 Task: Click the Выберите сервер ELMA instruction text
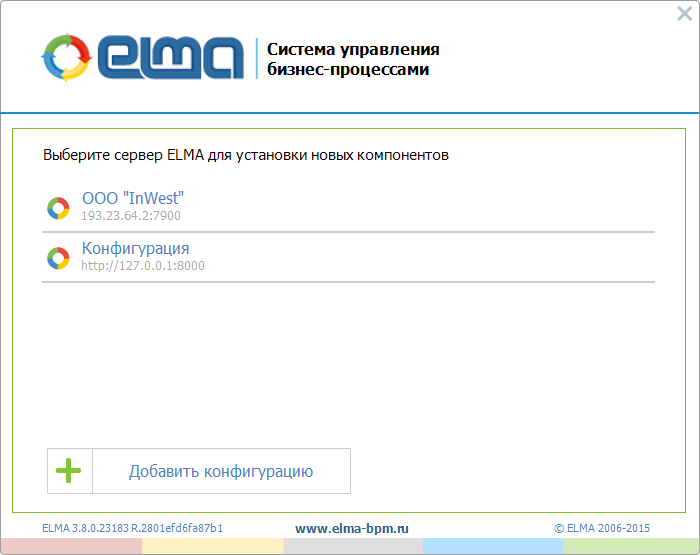tap(246, 155)
